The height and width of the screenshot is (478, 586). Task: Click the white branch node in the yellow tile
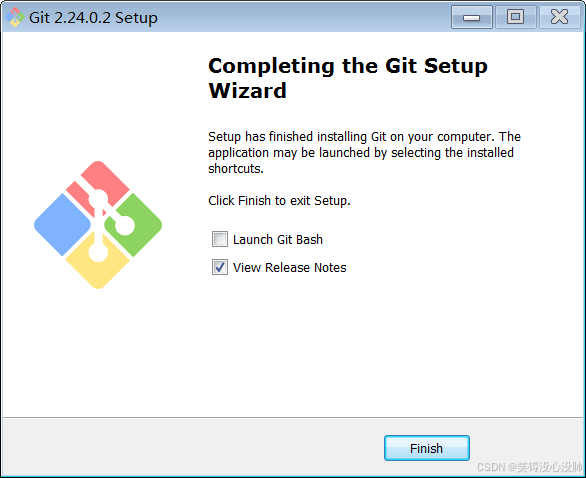98,252
